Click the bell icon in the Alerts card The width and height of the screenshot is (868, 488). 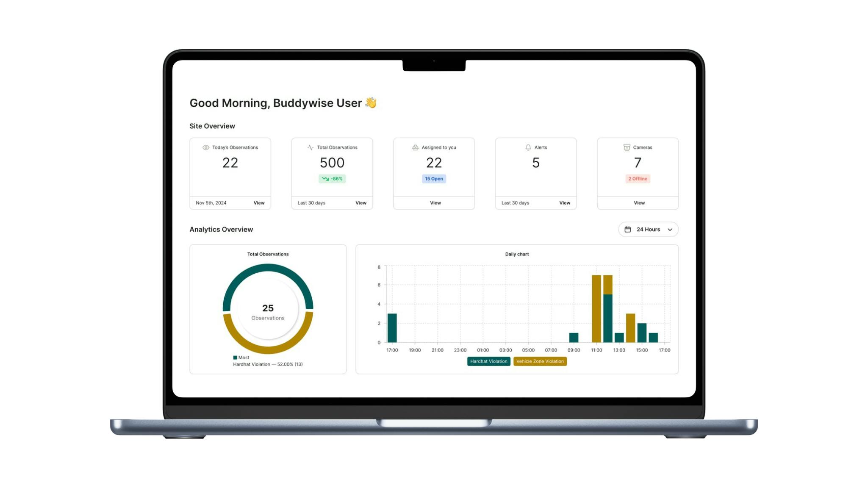528,147
